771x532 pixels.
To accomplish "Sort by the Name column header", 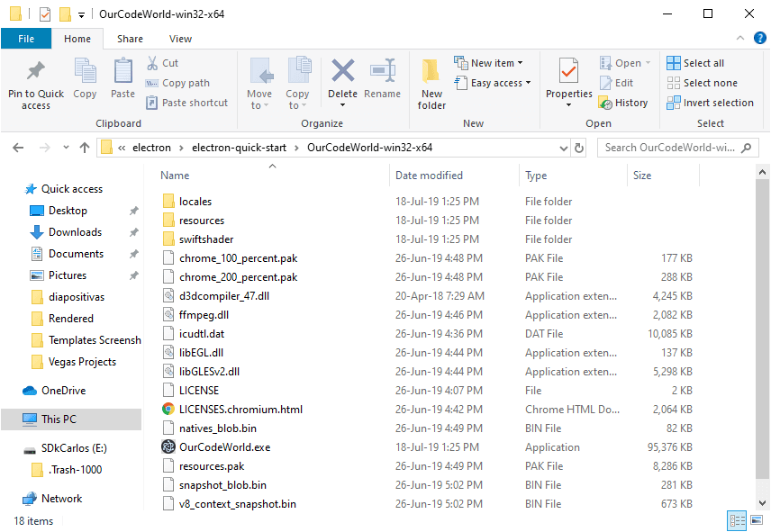I will point(175,176).
